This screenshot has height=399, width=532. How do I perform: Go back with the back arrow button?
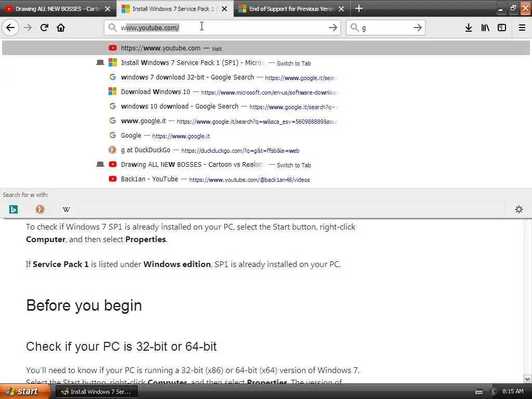pos(10,28)
